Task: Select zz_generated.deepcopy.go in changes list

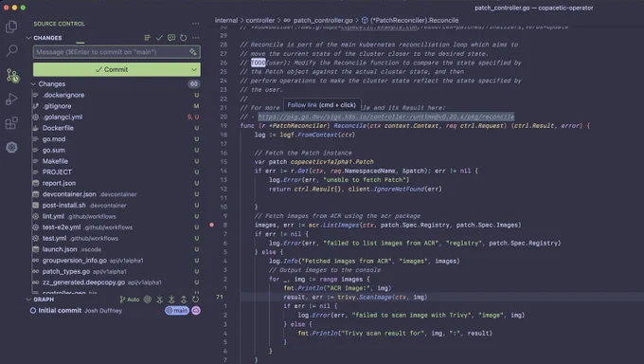Action: (x=116, y=282)
